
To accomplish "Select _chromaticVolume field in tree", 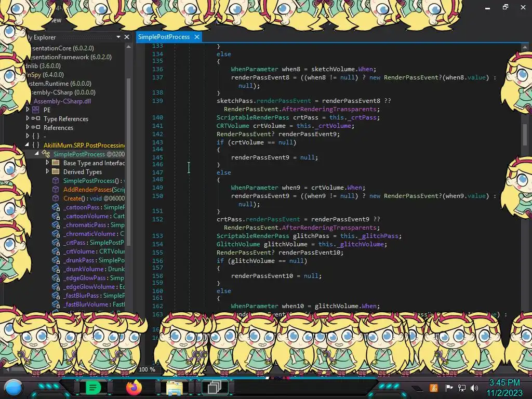I will point(94,233).
